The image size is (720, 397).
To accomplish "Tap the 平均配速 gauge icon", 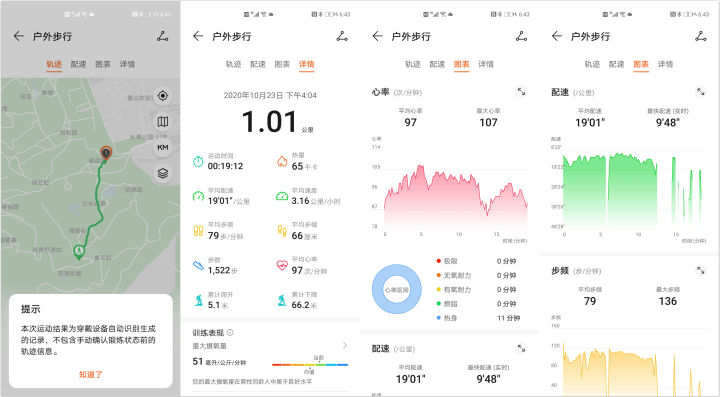I will click(x=198, y=196).
